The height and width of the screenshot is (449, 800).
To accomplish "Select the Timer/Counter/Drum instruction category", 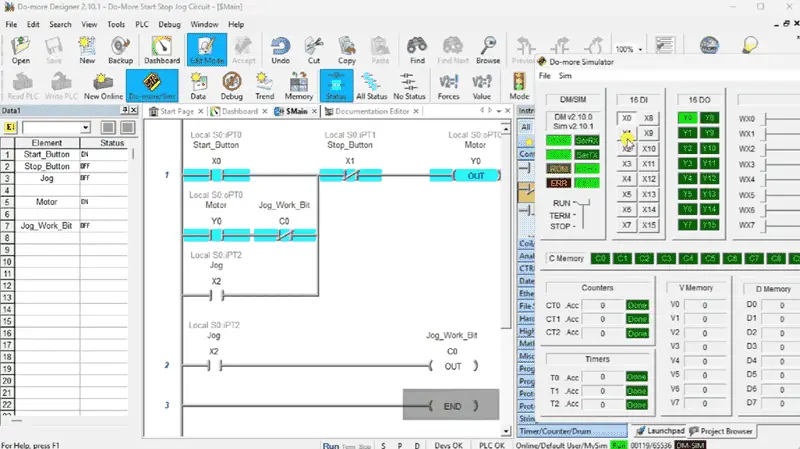I will (x=572, y=431).
